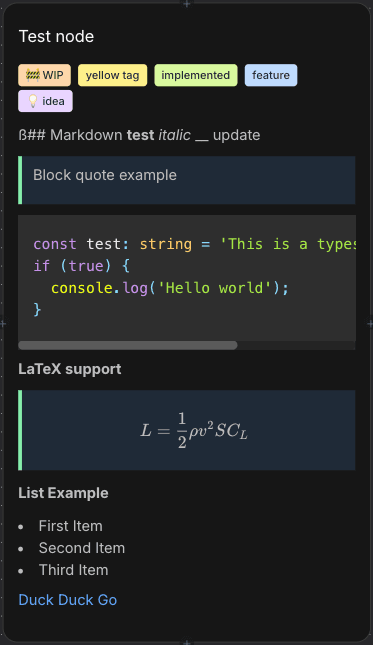Click the top plus connection handle

click(x=187, y=3)
